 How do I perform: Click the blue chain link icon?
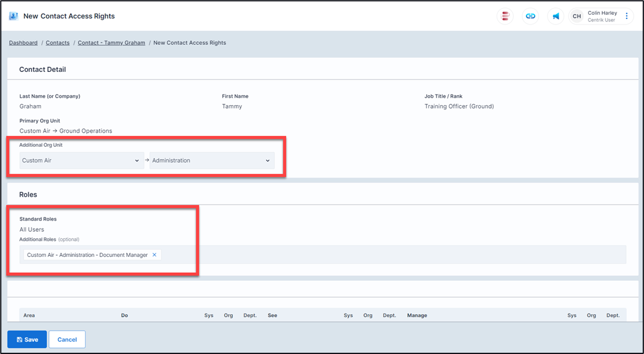[x=530, y=17]
